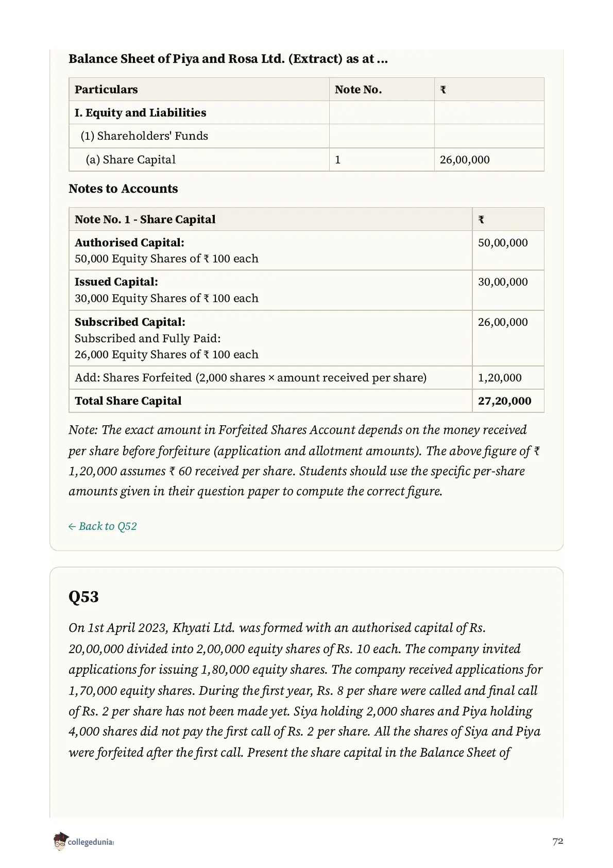Screen dimensions: 613x868
Task: Click the I. Equity and Liabilities row
Action: pyautogui.click(x=306, y=112)
